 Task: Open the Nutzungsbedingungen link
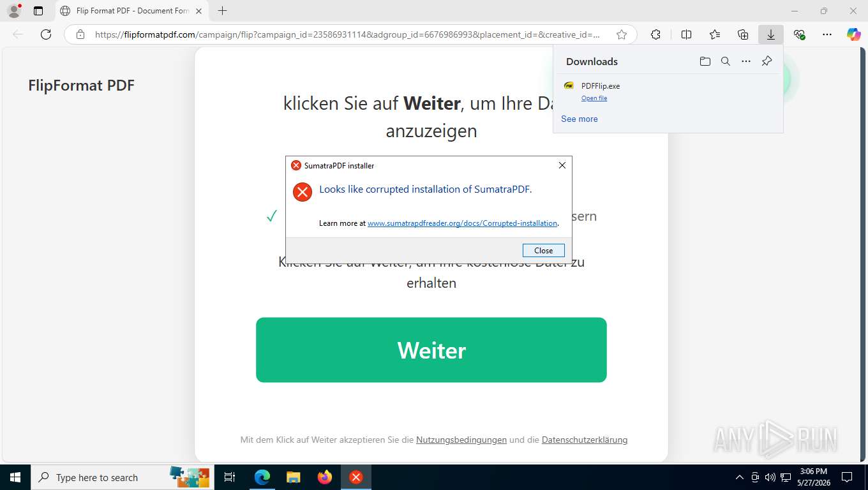click(461, 440)
